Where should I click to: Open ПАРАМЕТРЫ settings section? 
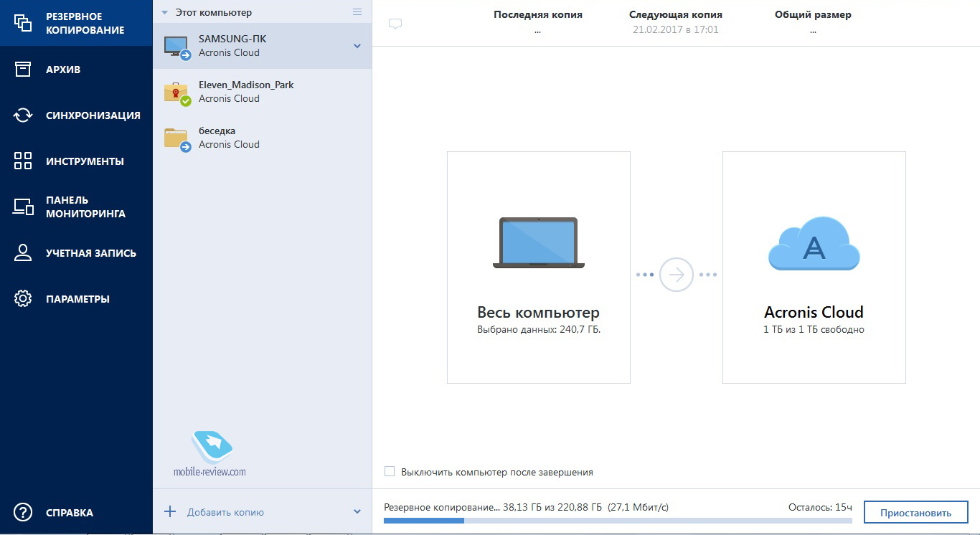(x=76, y=299)
